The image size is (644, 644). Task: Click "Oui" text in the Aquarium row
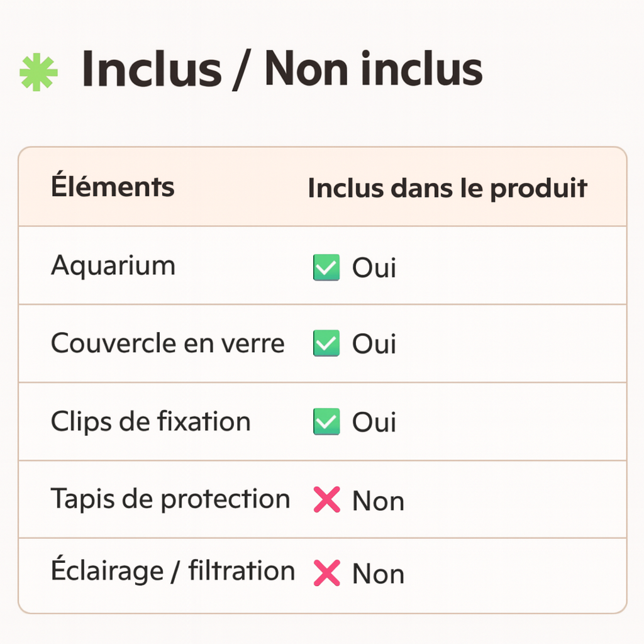[x=374, y=268]
